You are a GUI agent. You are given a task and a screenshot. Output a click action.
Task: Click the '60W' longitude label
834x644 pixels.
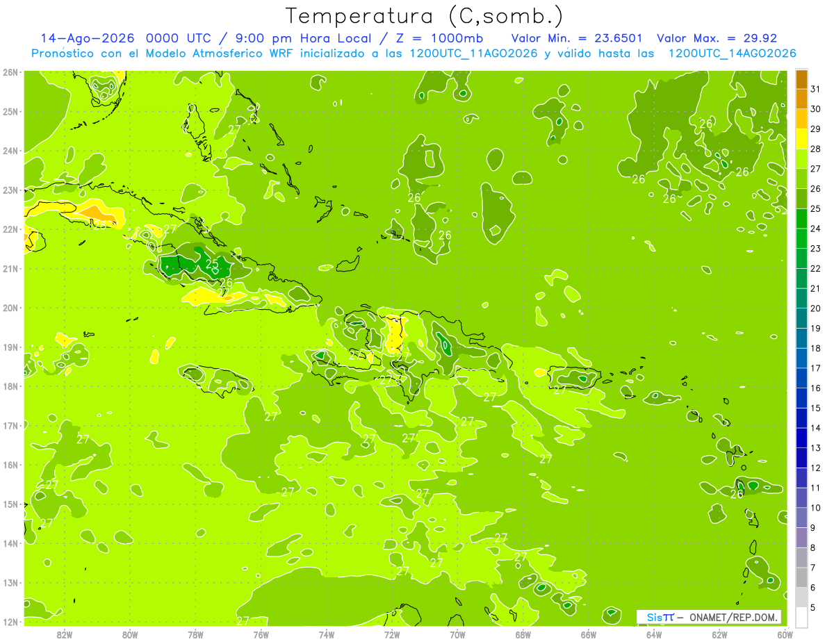(x=785, y=634)
